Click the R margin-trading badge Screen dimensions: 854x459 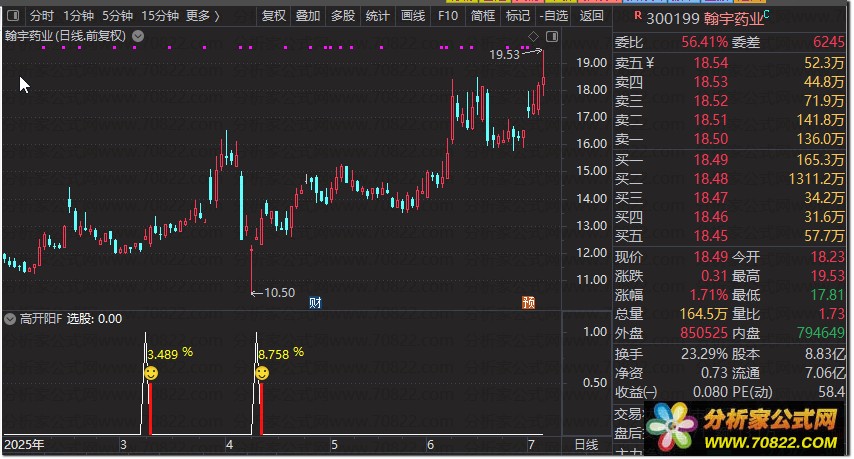tap(638, 15)
